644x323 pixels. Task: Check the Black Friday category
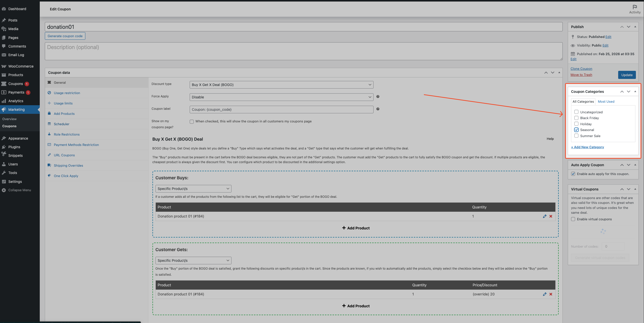click(576, 118)
